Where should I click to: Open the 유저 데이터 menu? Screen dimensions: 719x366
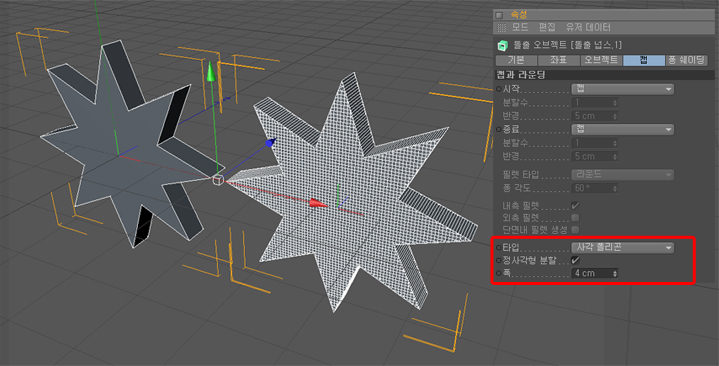(588, 28)
